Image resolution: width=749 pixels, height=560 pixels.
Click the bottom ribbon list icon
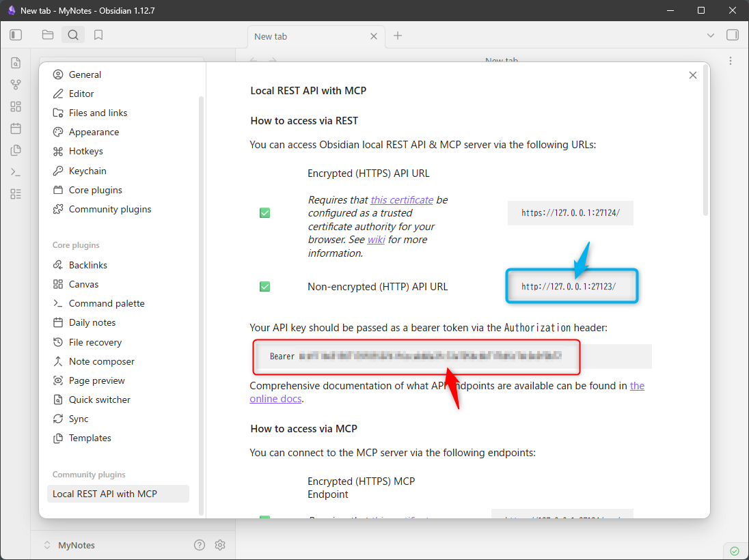click(16, 194)
